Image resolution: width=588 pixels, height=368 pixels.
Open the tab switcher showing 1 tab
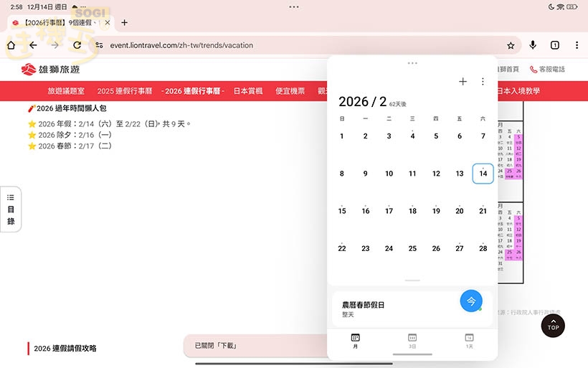tap(554, 45)
